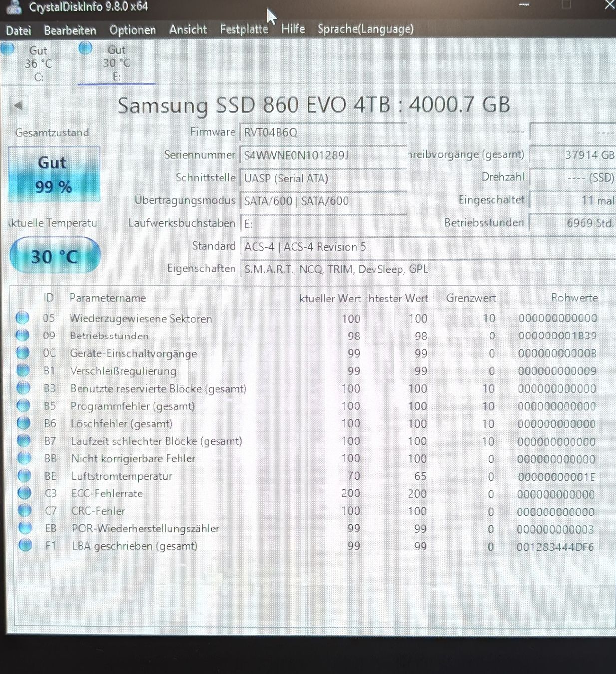This screenshot has width=616, height=674.
Task: Click the blue status orb above C: drive
Action: click(x=7, y=48)
